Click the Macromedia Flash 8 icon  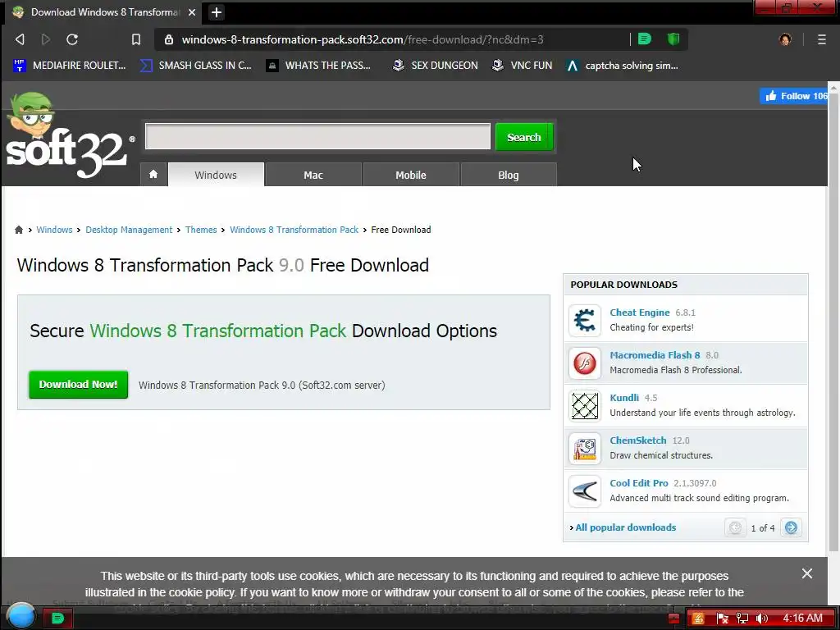(584, 363)
